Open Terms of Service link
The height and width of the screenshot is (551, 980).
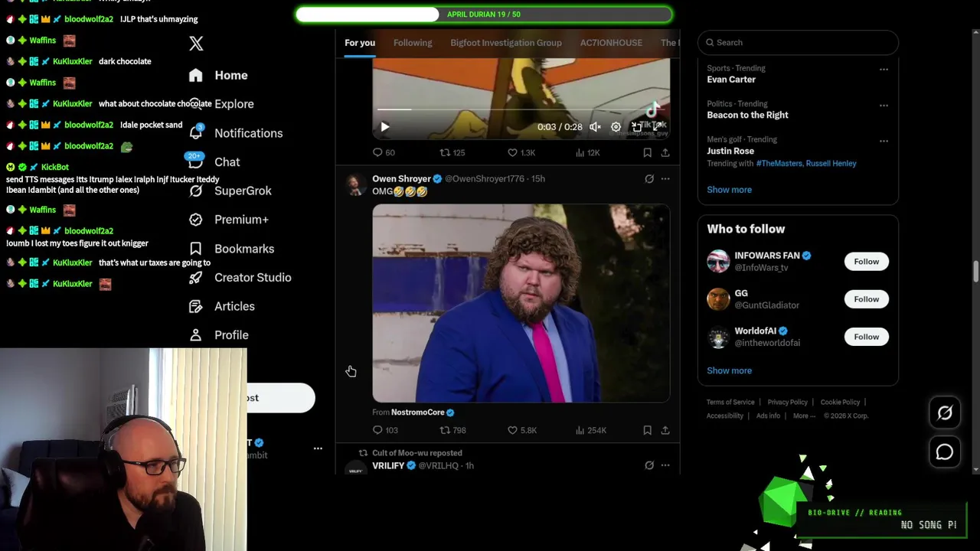(x=730, y=403)
